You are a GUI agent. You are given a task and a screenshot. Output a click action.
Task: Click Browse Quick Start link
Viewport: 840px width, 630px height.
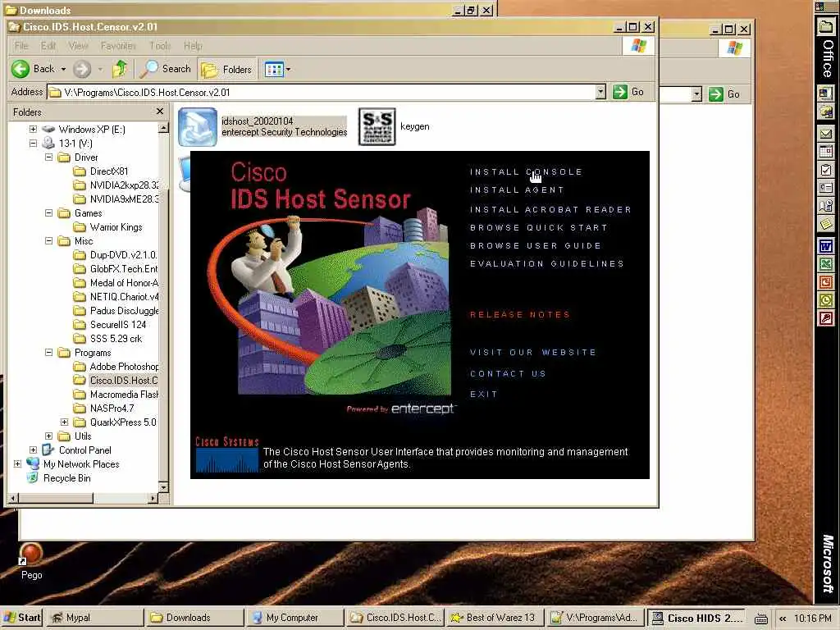click(x=539, y=228)
